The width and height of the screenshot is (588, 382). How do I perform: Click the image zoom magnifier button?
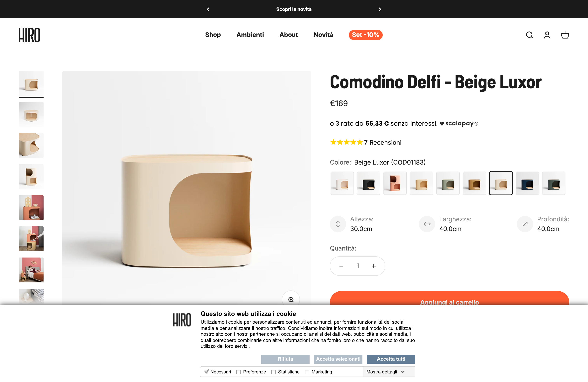click(x=291, y=300)
